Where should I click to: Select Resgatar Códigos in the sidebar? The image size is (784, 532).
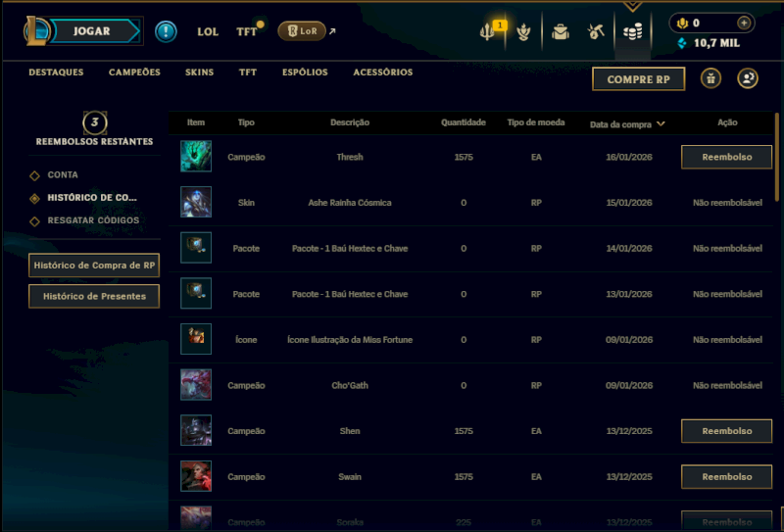tap(93, 220)
